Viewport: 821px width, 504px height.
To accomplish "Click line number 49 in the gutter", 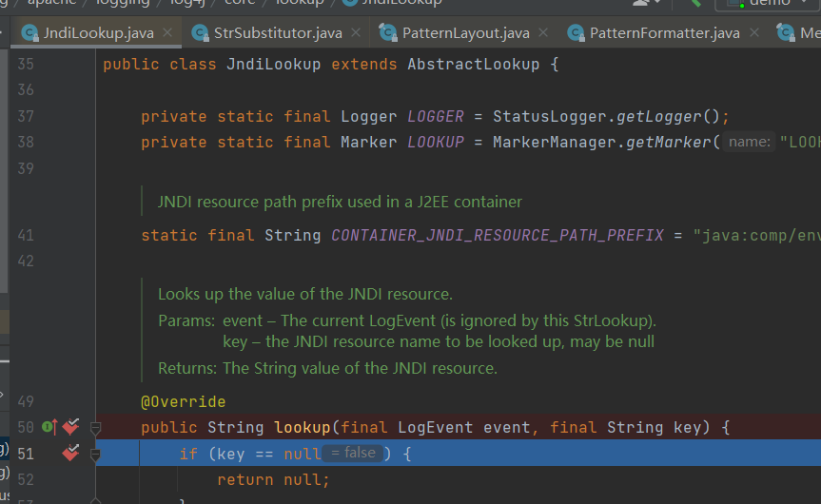I will [26, 402].
